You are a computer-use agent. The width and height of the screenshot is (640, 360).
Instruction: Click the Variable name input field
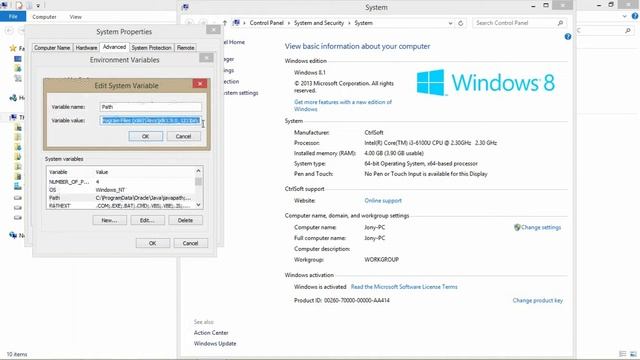[150, 107]
